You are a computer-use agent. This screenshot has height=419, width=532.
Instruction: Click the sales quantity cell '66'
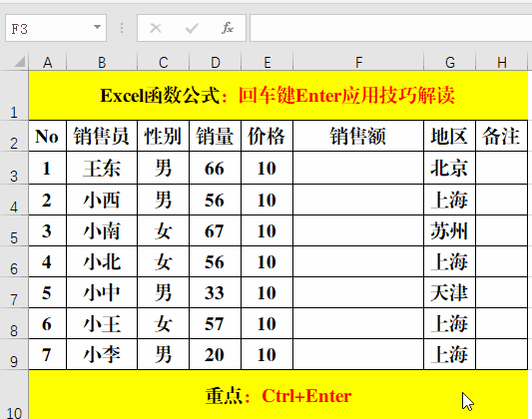click(x=216, y=168)
